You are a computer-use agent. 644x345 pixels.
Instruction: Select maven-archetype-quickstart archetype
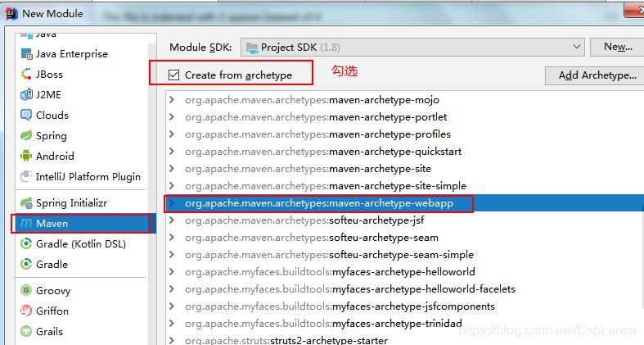323,152
